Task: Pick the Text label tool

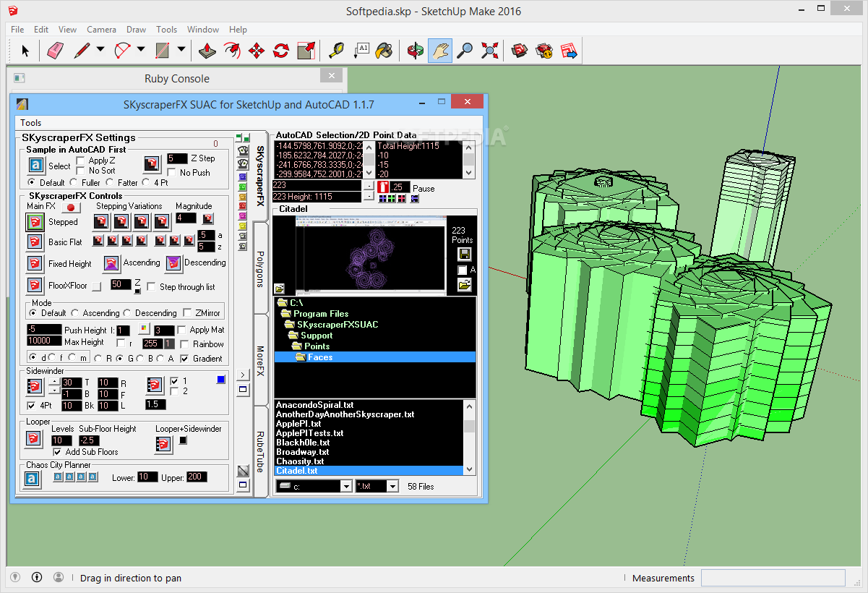Action: 361,51
